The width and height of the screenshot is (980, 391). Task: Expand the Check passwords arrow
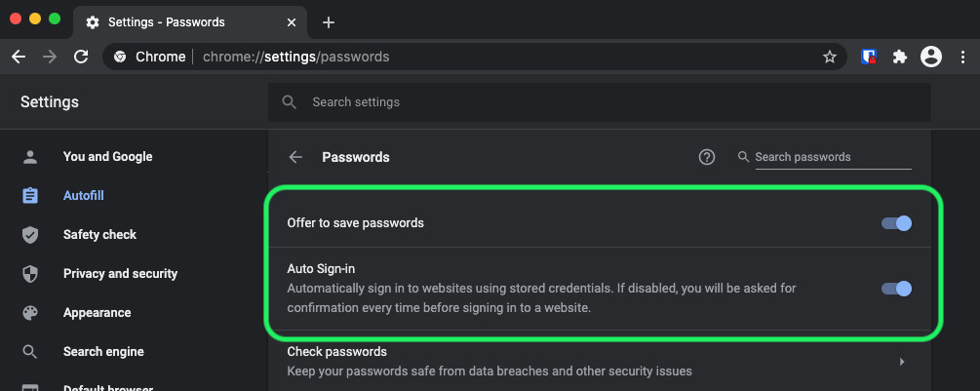point(902,362)
